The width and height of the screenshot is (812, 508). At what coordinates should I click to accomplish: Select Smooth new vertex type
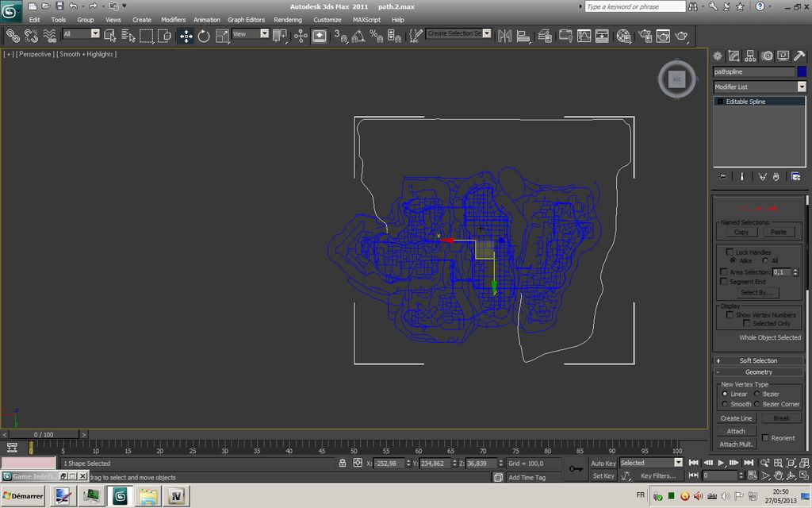point(725,404)
